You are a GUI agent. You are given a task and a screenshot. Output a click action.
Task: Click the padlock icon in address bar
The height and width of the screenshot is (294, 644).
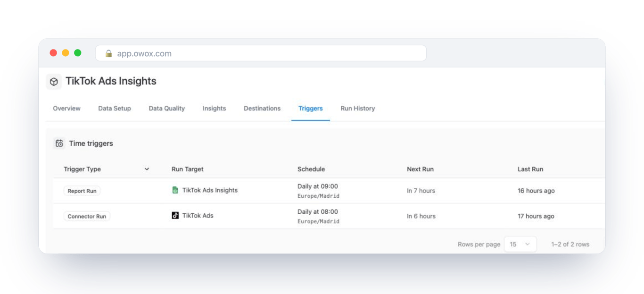coord(108,53)
